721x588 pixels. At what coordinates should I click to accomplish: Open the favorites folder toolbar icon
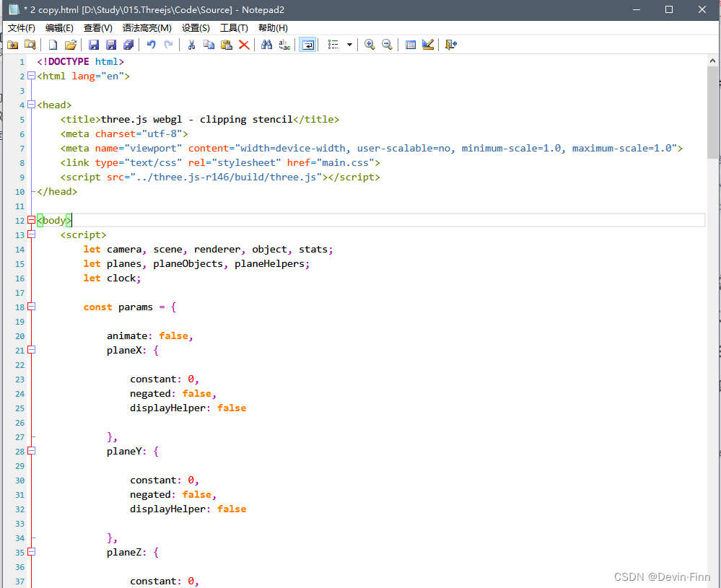[x=12, y=45]
